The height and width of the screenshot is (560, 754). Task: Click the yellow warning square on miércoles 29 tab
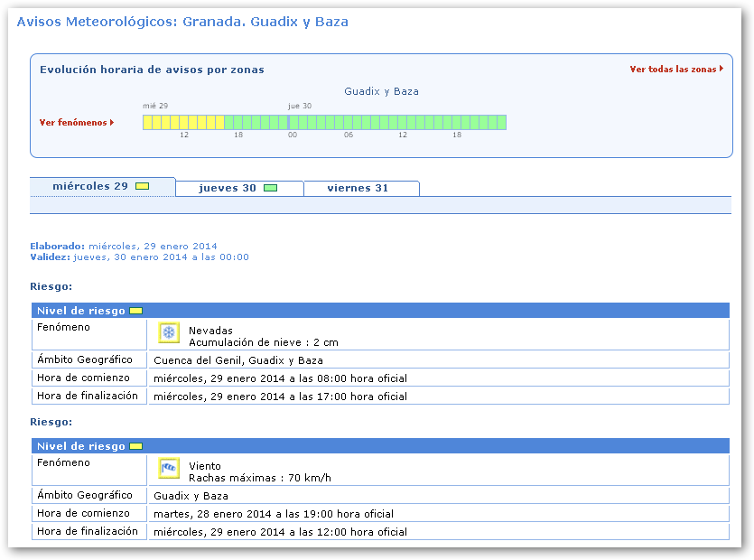tap(142, 187)
